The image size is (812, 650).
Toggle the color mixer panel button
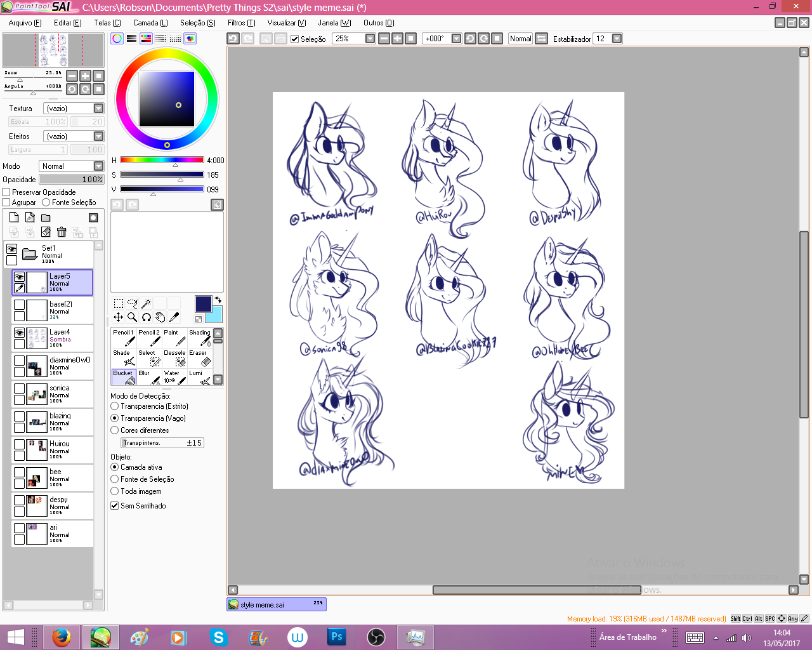[160, 39]
